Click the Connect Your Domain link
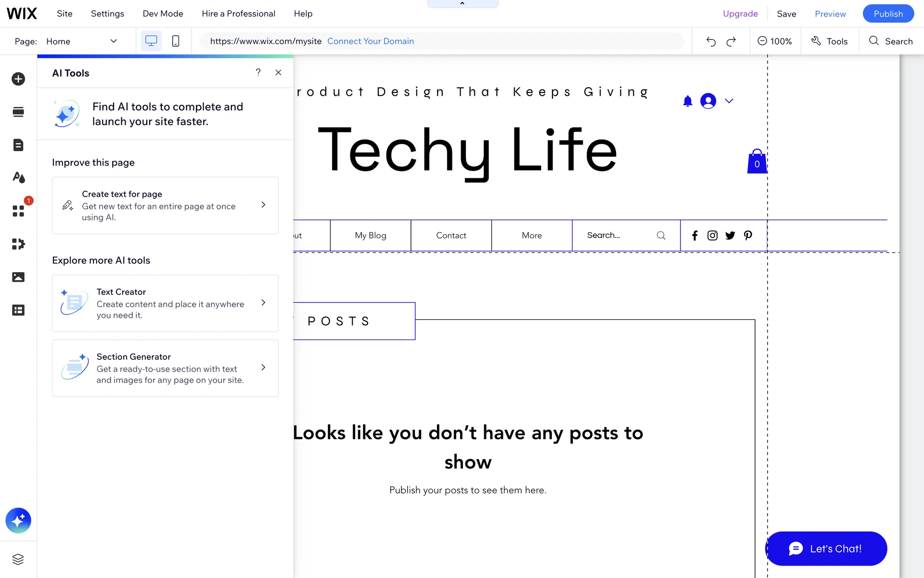 (x=371, y=41)
